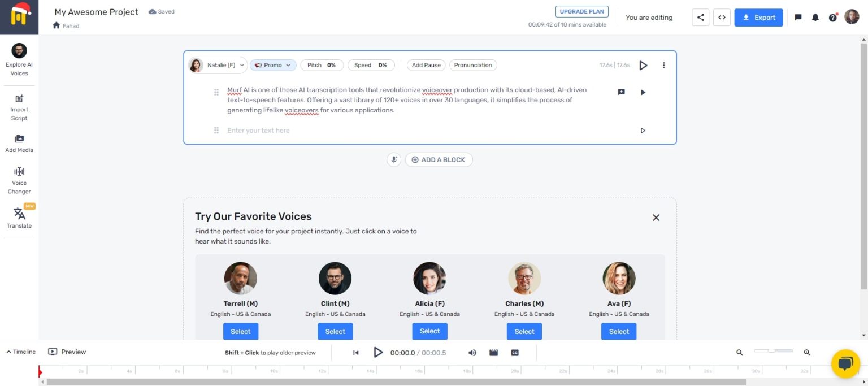This screenshot has width=868, height=386.
Task: Toggle closed captions with the CC icon
Action: (514, 352)
